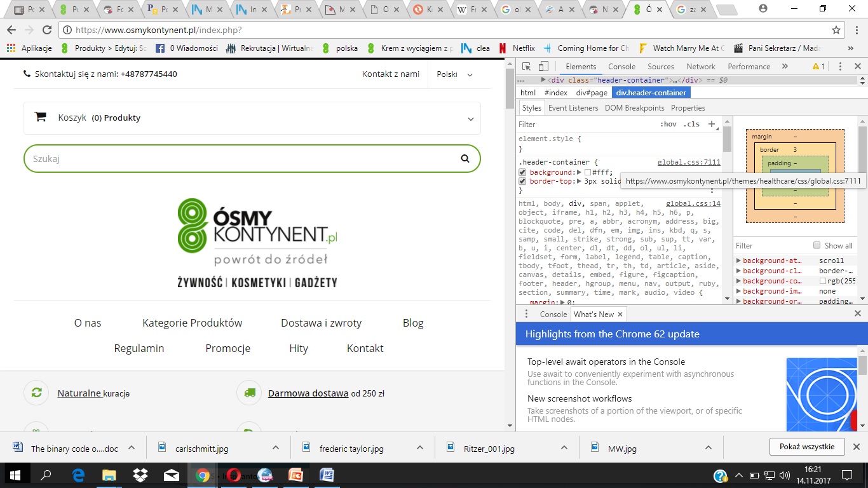The height and width of the screenshot is (488, 868).
Task: Expand the computed background-co… property
Action: [x=739, y=281]
